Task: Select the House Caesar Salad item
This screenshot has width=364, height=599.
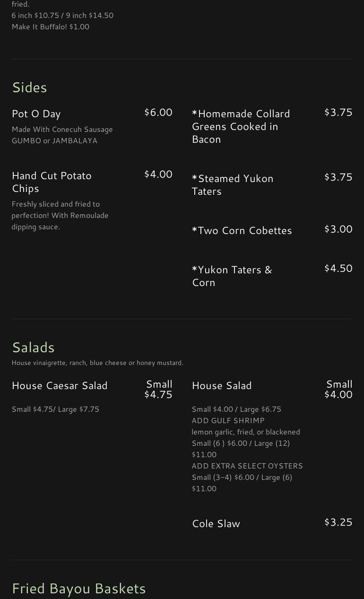Action: click(60, 386)
